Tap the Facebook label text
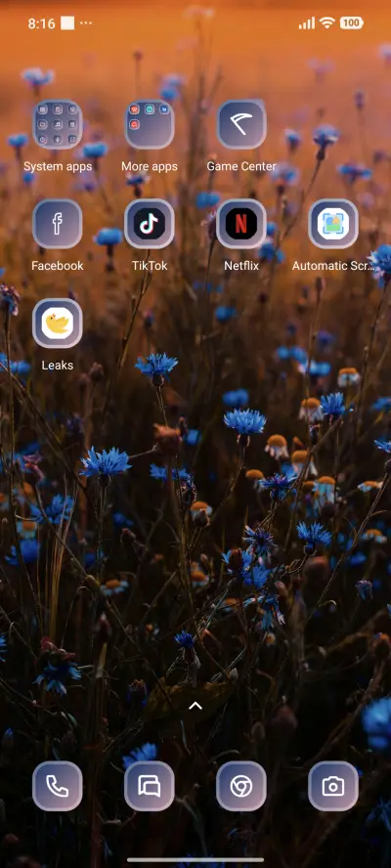 [x=57, y=266]
